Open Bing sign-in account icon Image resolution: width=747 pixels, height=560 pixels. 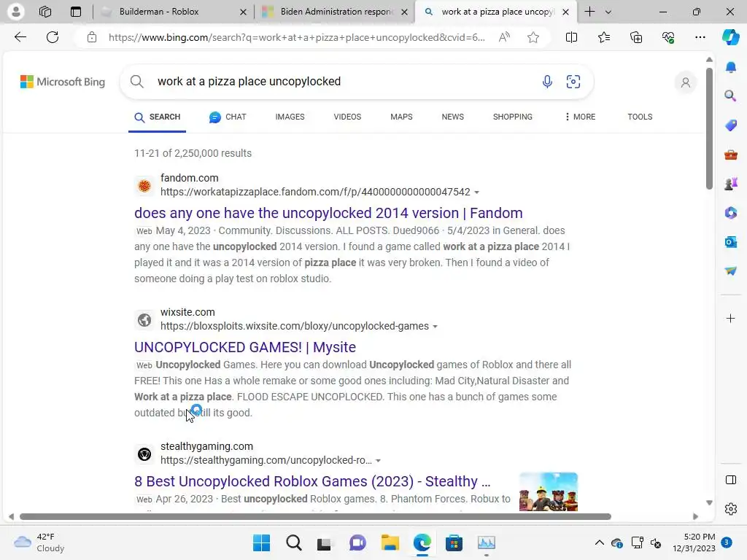point(686,82)
